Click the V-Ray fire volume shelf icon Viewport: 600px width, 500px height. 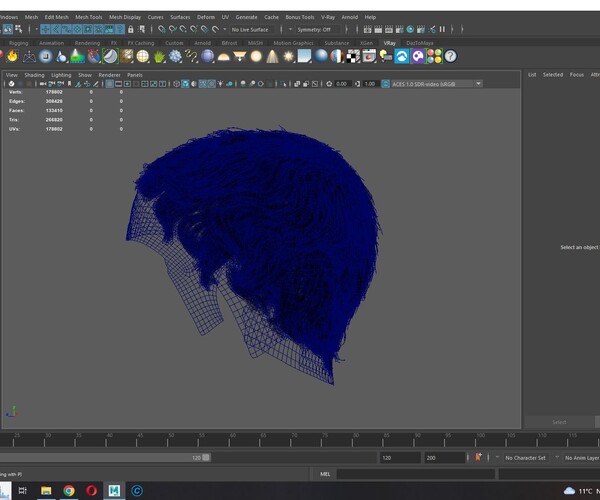pos(13,56)
